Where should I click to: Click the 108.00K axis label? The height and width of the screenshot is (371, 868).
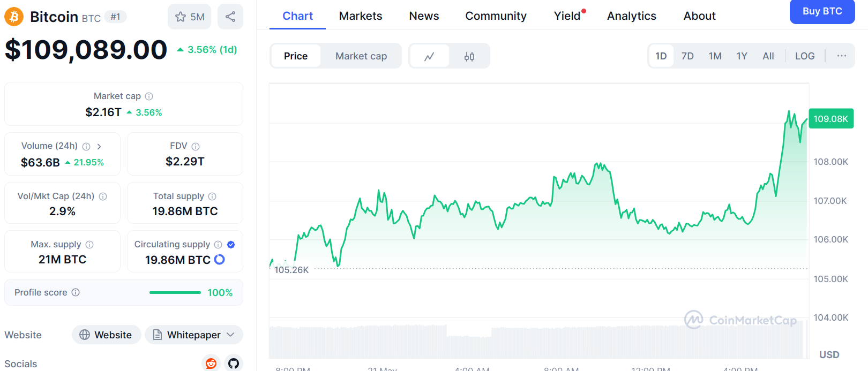click(830, 162)
